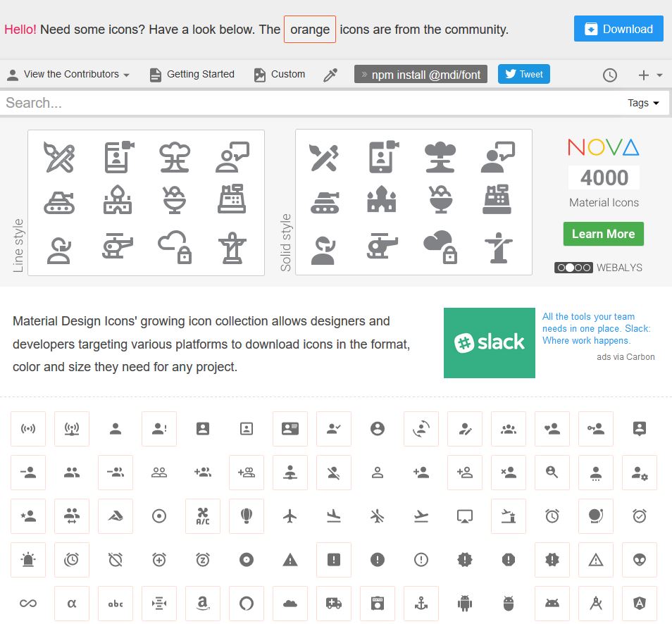The image size is (672, 624).
Task: Select the alpha symbol icon
Action: (x=72, y=604)
